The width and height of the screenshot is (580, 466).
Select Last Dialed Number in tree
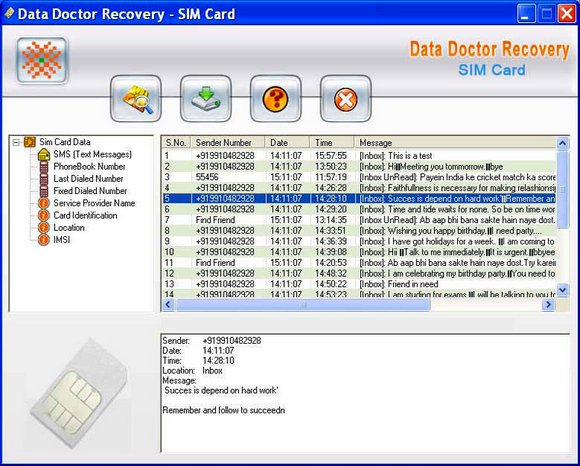tap(88, 179)
